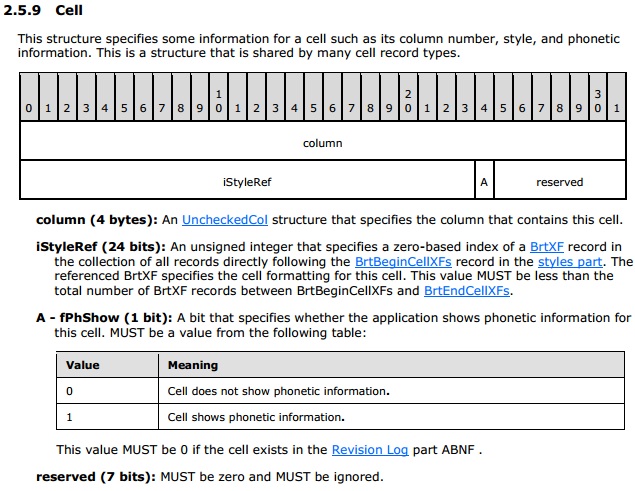Viewport: 635px width, 491px height.
Task: Click the 'iStyleRef (24 bits):' label
Action: (101, 247)
